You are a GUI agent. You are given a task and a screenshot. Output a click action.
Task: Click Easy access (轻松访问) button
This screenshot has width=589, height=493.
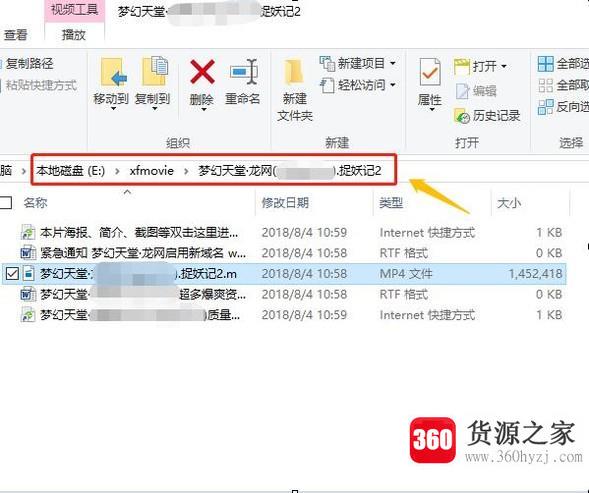(x=357, y=85)
